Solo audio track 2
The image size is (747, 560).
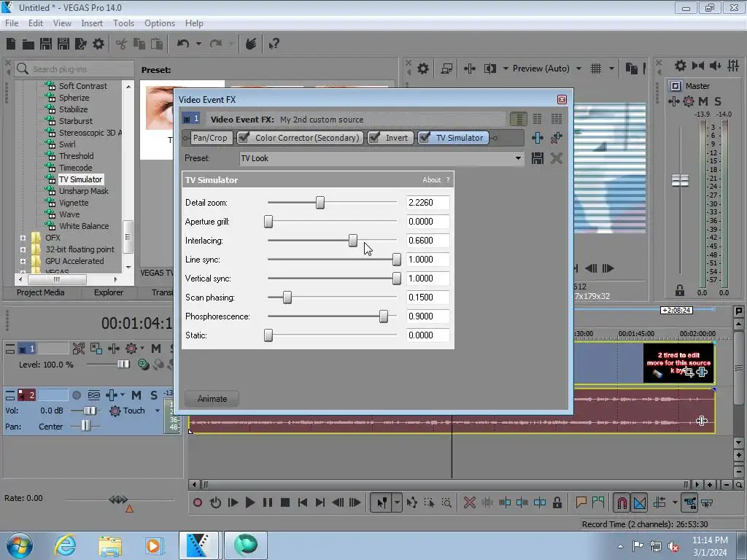click(x=153, y=395)
